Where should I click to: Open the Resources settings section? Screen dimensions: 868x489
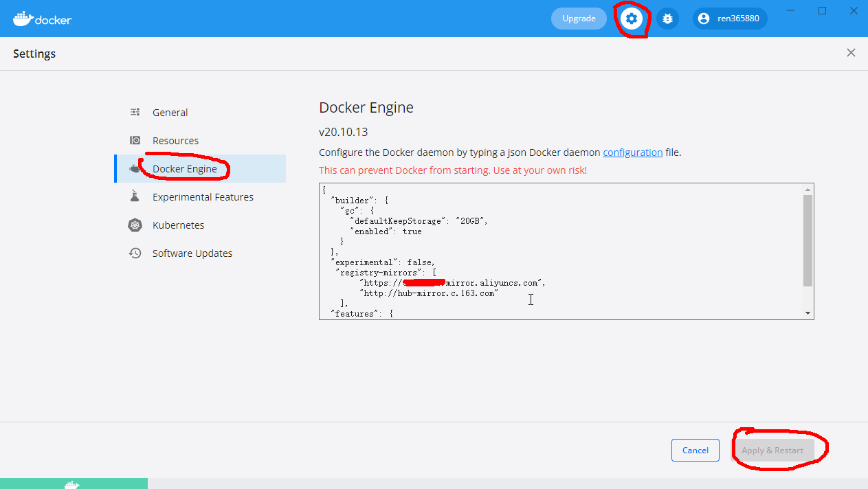pyautogui.click(x=200, y=140)
